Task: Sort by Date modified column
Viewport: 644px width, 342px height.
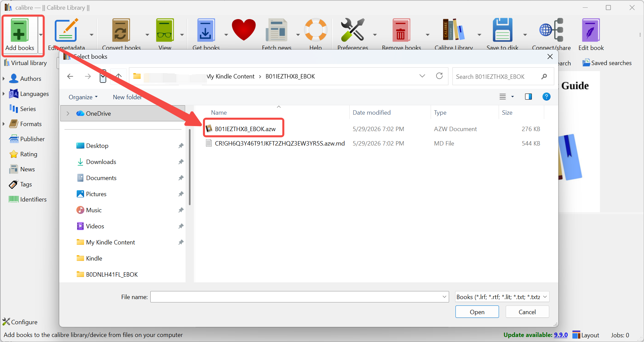Action: point(371,113)
